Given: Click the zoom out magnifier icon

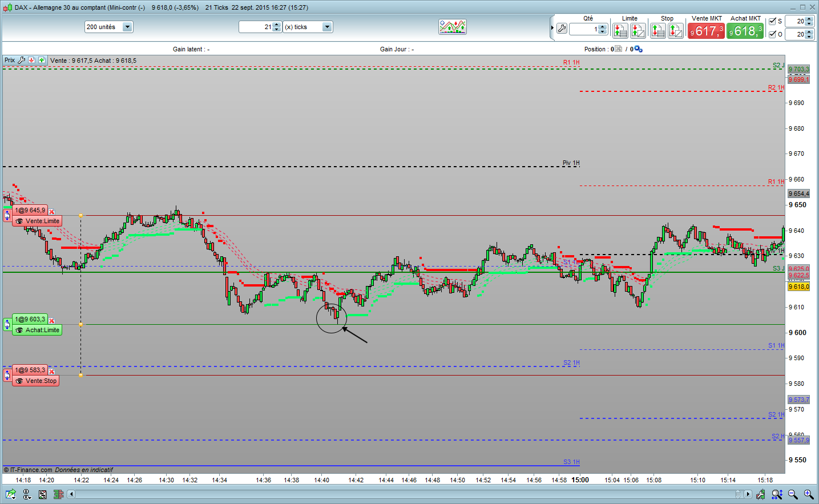Looking at the screenshot, I should 793,494.
